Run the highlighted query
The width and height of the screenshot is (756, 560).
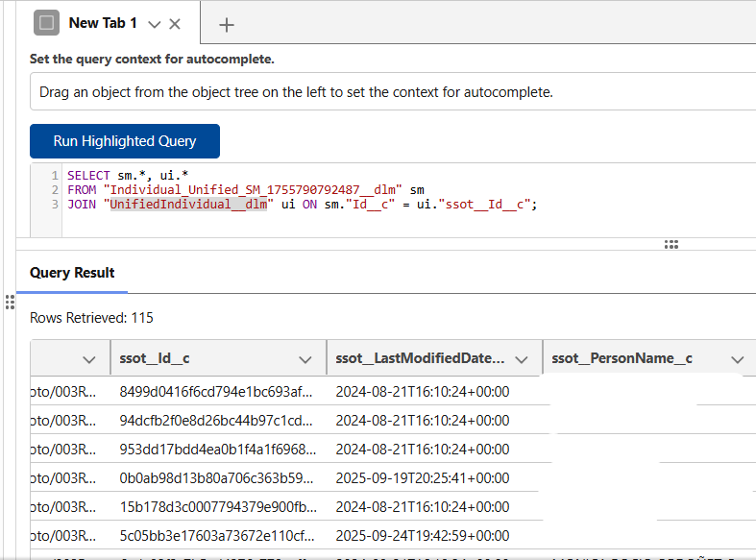pyautogui.click(x=125, y=141)
